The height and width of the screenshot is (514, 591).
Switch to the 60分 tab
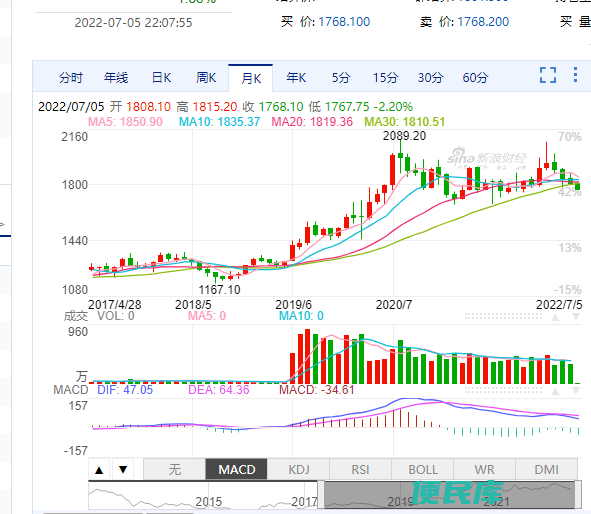475,78
